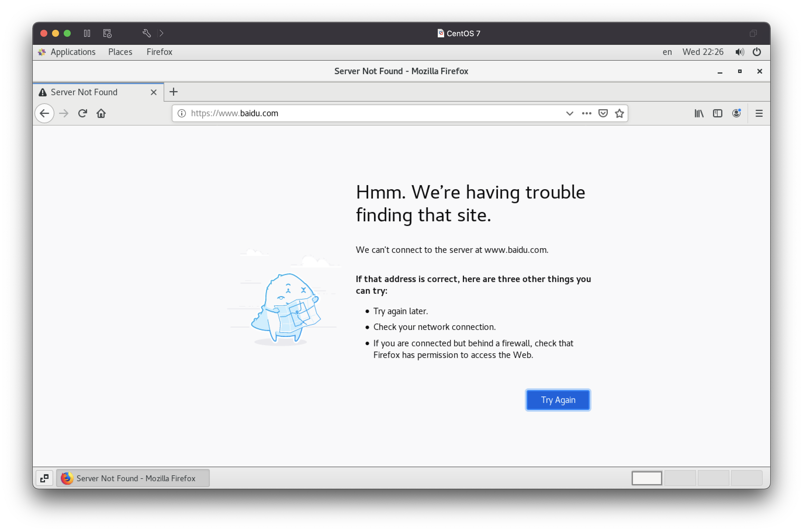Take a VM snapshot from title bar

pos(107,33)
